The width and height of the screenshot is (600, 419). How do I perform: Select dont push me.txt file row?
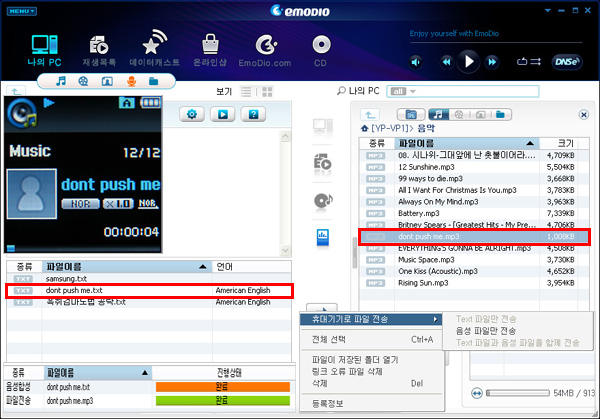coord(149,290)
